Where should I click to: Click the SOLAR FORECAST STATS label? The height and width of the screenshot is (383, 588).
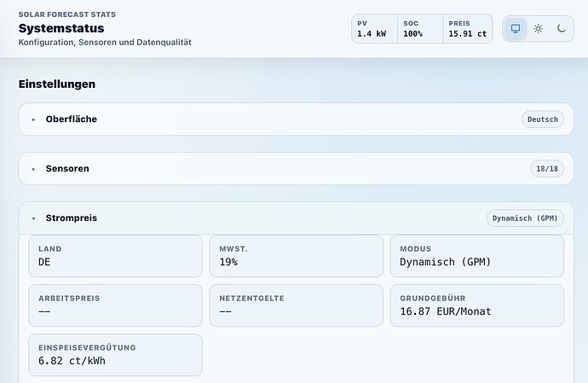[67, 15]
